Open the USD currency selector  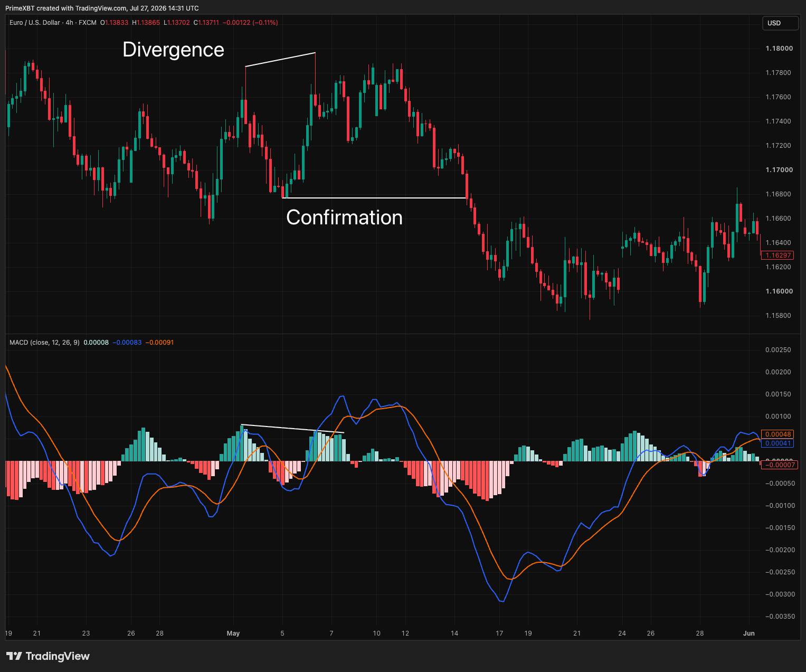[x=781, y=23]
